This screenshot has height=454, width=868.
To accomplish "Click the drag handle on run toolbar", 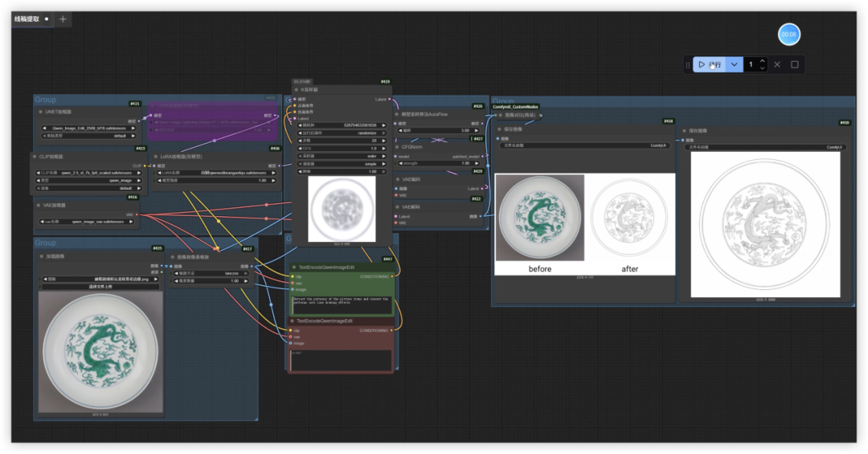I will (687, 64).
